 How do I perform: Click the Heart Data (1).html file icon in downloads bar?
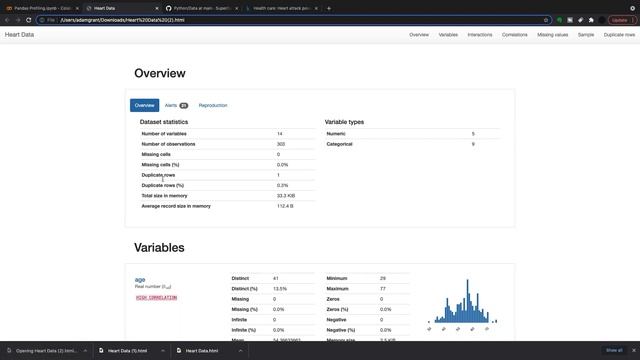tap(101, 351)
